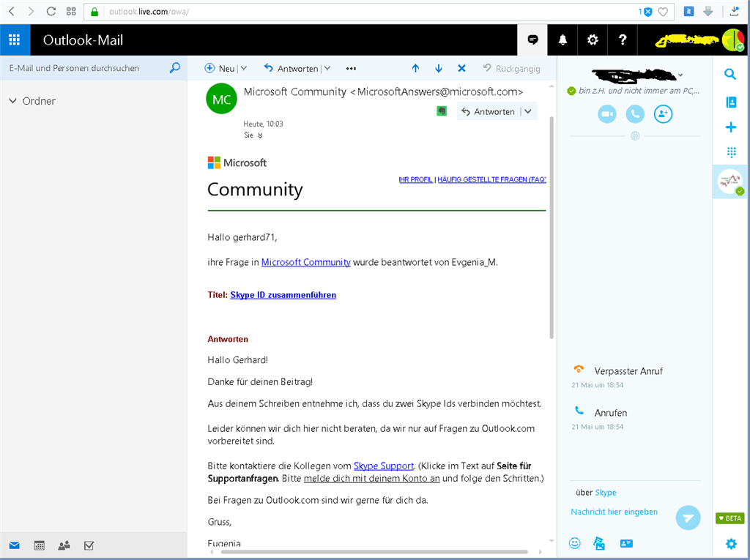Image resolution: width=750 pixels, height=560 pixels.
Task: Switch to the Tasks module
Action: pyautogui.click(x=89, y=545)
